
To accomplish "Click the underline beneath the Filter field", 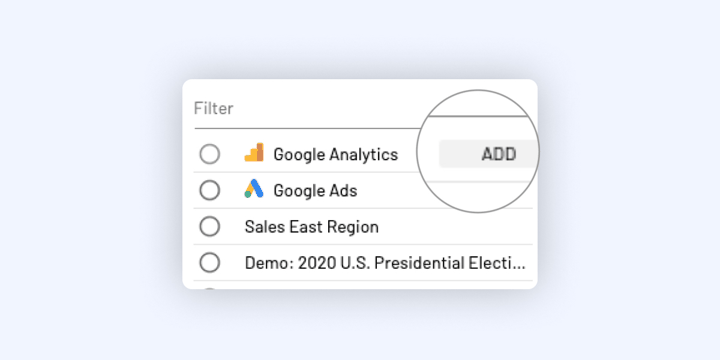I will [307, 129].
